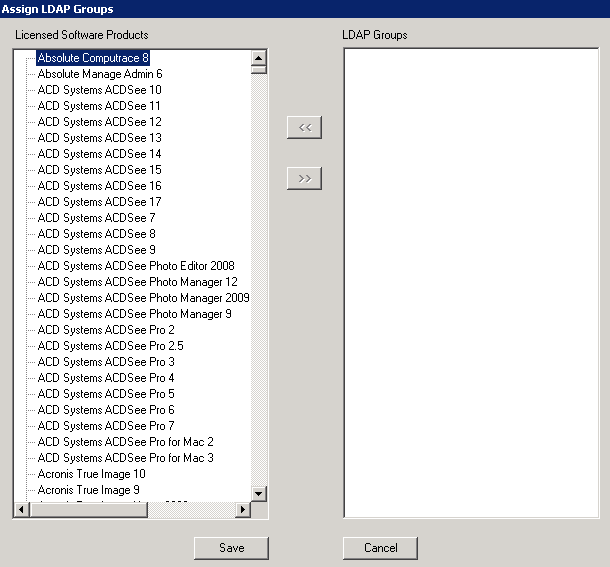Select ACD Systems ACDSee 15
The image size is (610, 567).
tap(100, 170)
